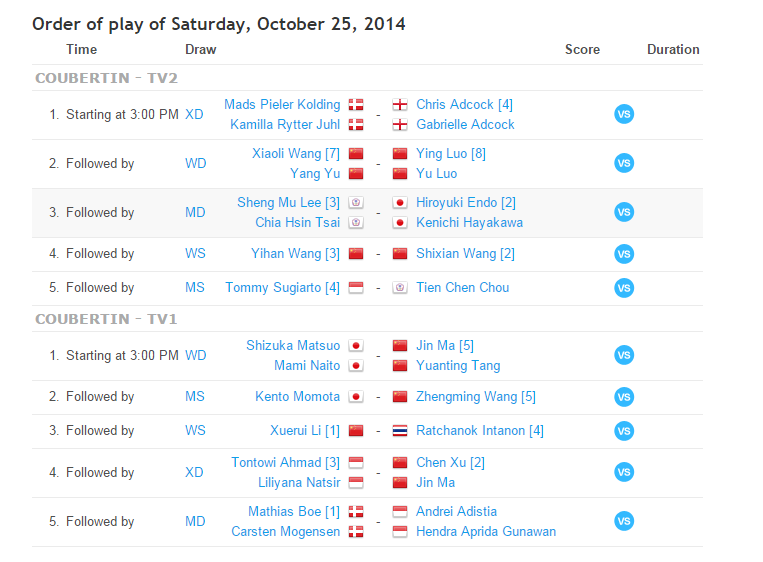The height and width of the screenshot is (562, 763).
Task: Open Ratchanok Intanon player link
Action: tap(479, 431)
